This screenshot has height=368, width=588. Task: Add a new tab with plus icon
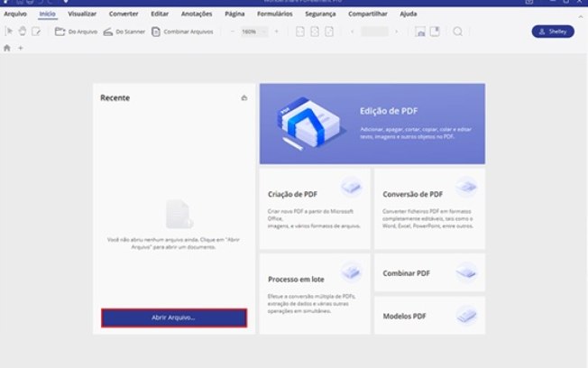click(x=21, y=48)
